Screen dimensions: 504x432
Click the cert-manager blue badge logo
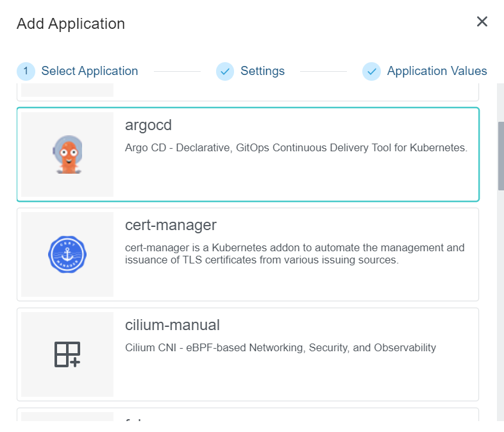[67, 254]
